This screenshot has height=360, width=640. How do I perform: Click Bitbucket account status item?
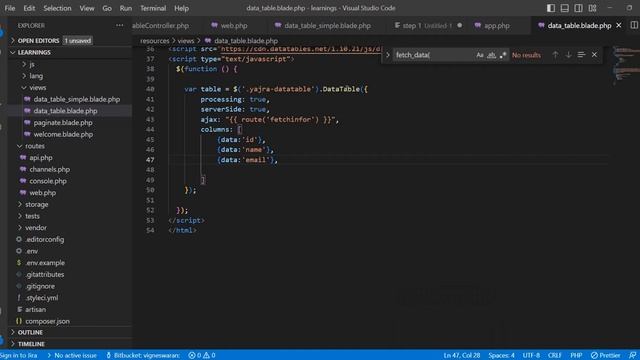tap(143, 356)
